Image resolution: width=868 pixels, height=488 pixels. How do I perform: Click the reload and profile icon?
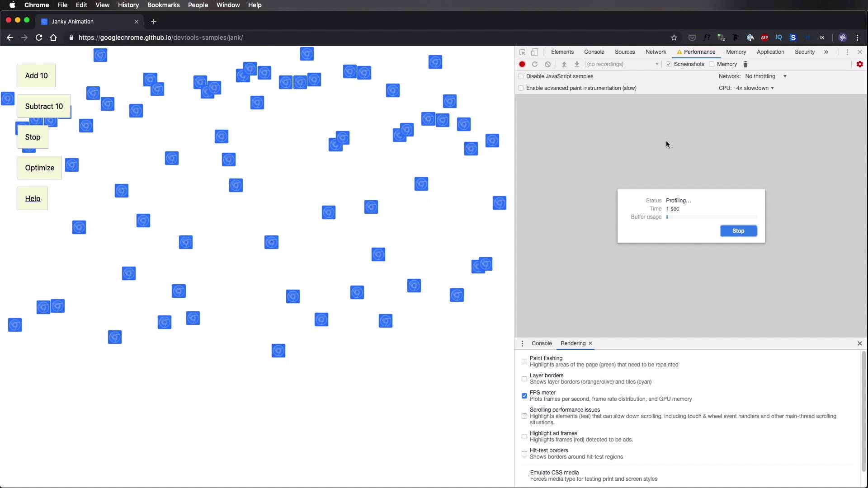[x=535, y=64]
